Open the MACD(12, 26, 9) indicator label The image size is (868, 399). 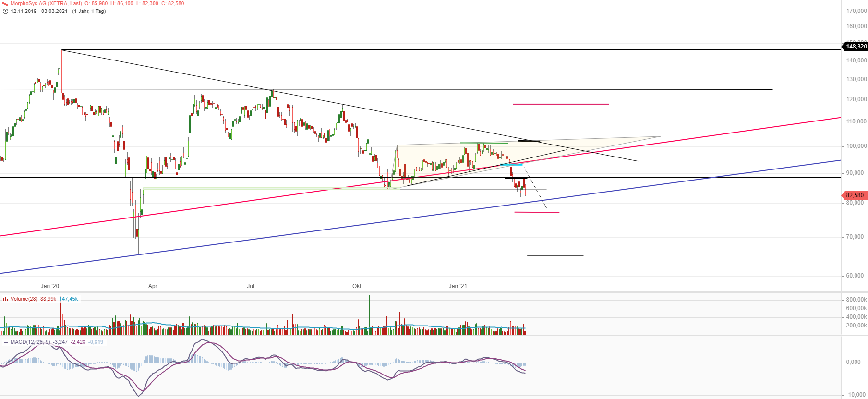(x=30, y=342)
